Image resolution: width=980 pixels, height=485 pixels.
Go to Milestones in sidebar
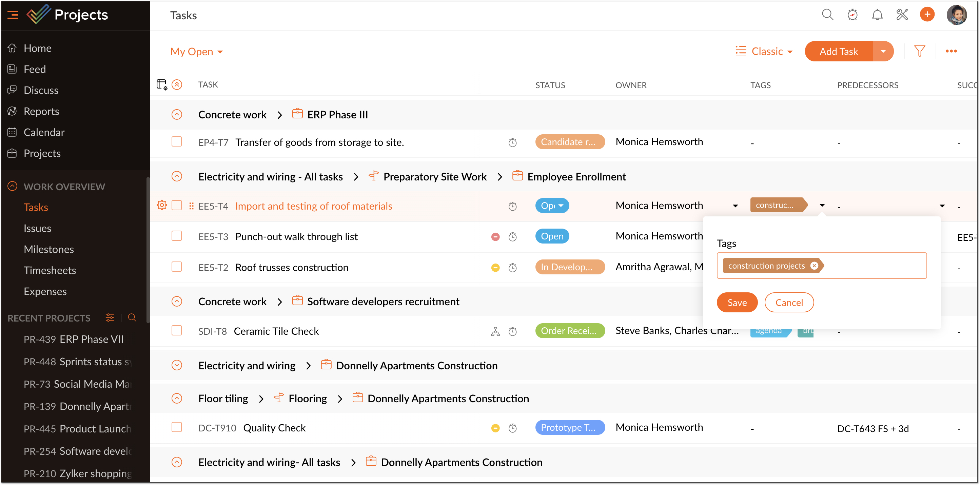(x=49, y=249)
